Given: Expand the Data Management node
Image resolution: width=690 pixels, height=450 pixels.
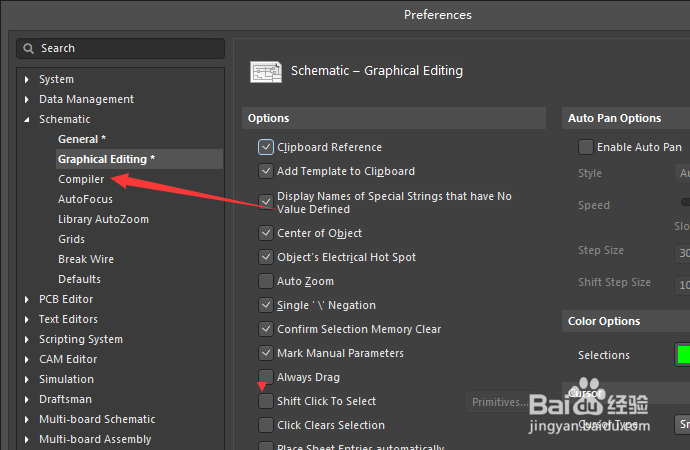Looking at the screenshot, I should tap(28, 99).
